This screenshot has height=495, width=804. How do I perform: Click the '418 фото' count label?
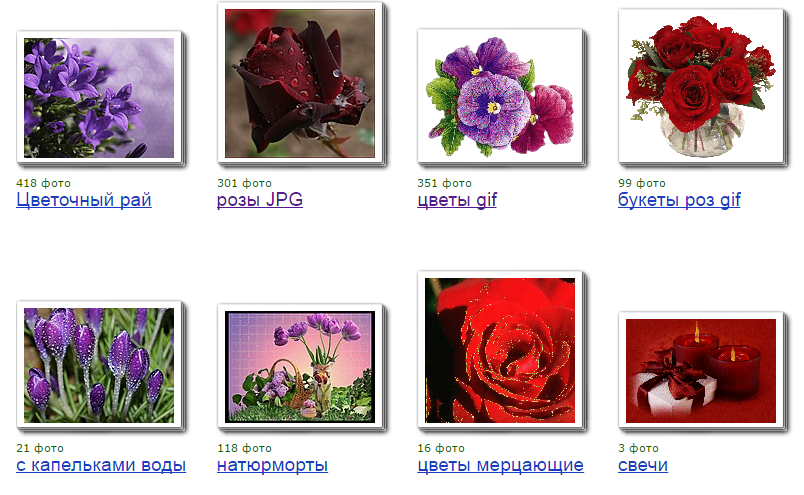(x=44, y=183)
